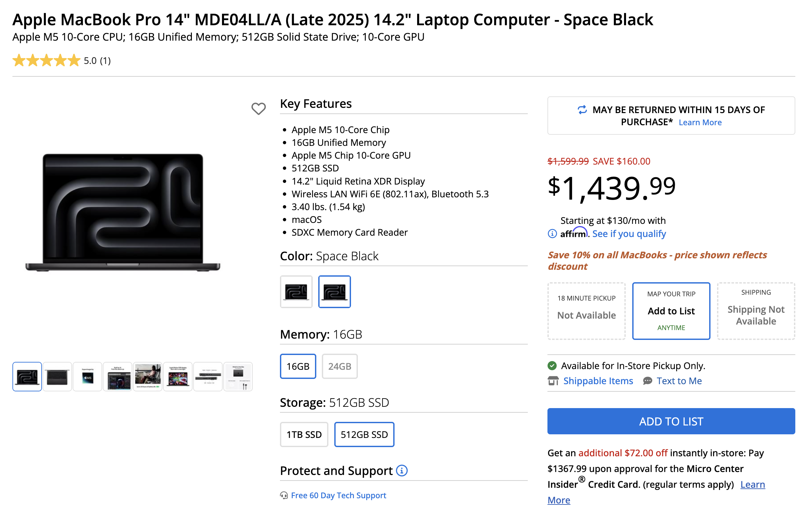The width and height of the screenshot is (812, 512).
Task: Pick the selected Space Black color swatch
Action: 335,292
